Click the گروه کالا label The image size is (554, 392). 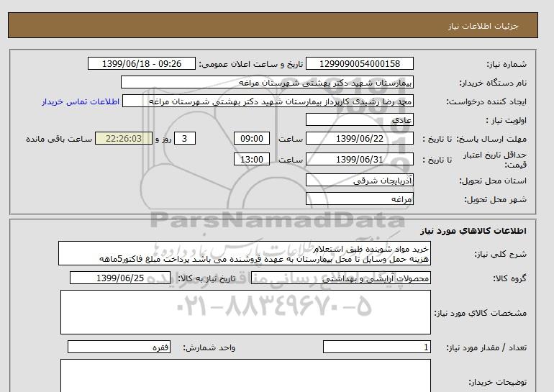click(x=509, y=278)
